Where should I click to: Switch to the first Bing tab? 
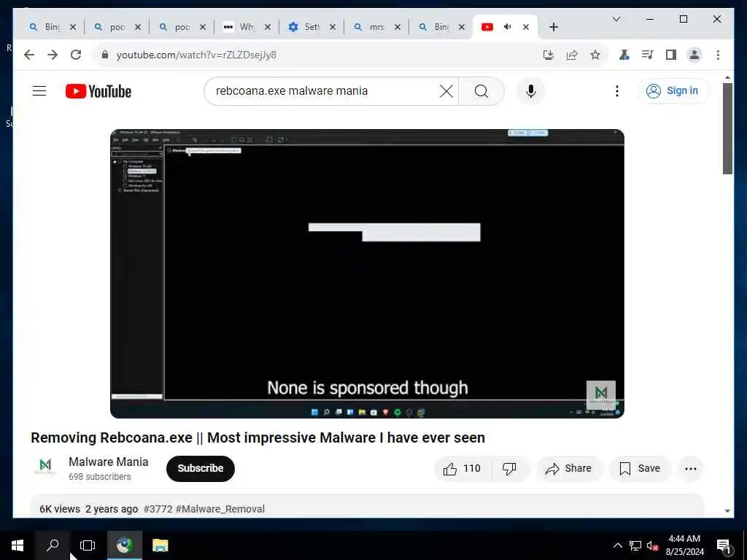coord(52,27)
